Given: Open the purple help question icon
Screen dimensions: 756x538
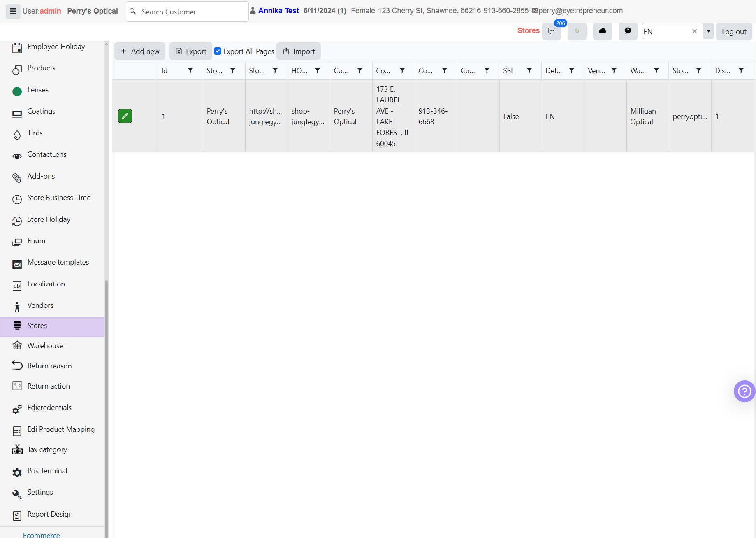Looking at the screenshot, I should pos(744,391).
